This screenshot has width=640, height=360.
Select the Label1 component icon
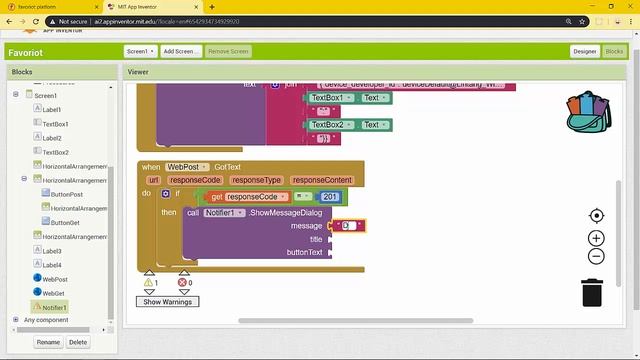37,108
